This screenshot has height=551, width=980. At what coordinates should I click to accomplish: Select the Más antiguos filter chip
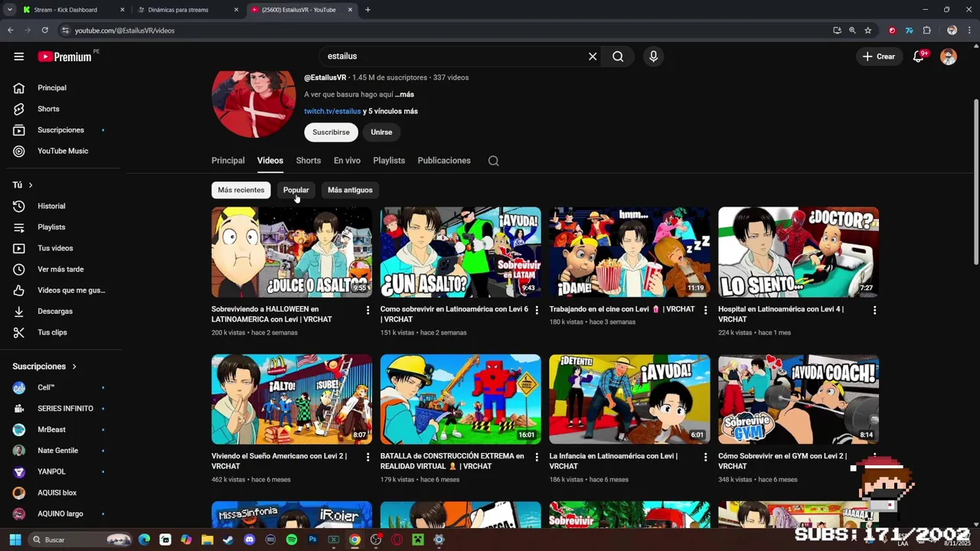click(350, 190)
